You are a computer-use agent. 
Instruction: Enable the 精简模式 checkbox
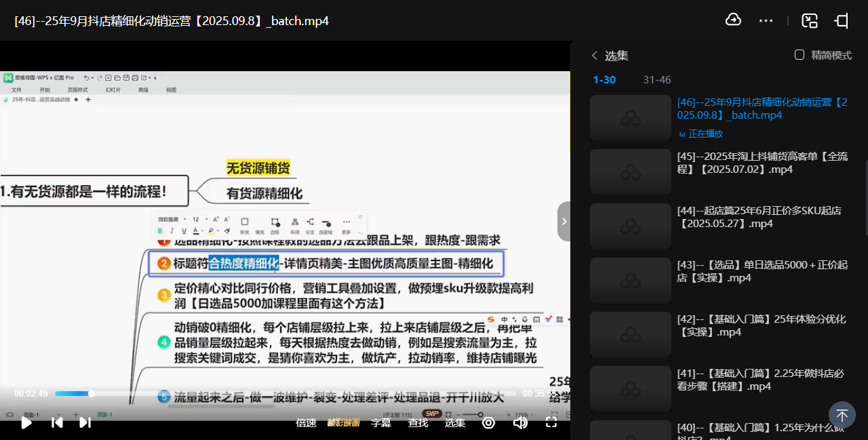800,55
